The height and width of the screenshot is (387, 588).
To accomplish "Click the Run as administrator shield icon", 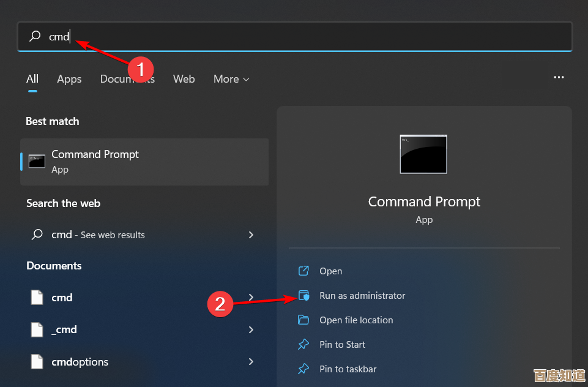I will [x=303, y=296].
